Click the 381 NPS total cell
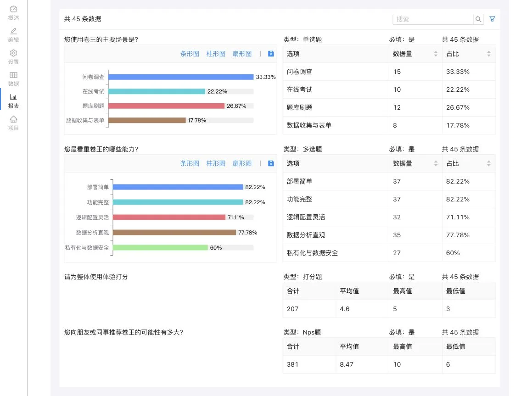The image size is (532, 396). click(x=309, y=364)
